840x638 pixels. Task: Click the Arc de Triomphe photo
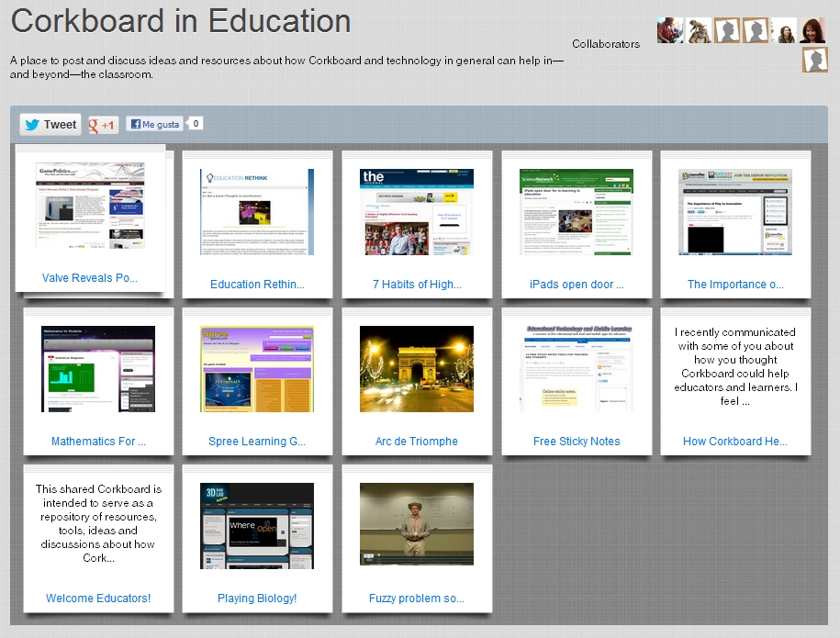[417, 369]
